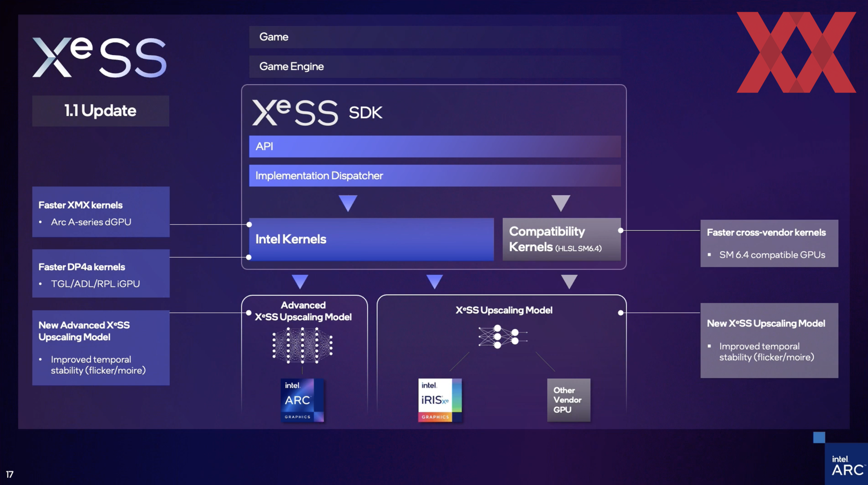Click Faster cross-vendor kernels heading
Image resolution: width=868 pixels, height=485 pixels.
pyautogui.click(x=766, y=233)
